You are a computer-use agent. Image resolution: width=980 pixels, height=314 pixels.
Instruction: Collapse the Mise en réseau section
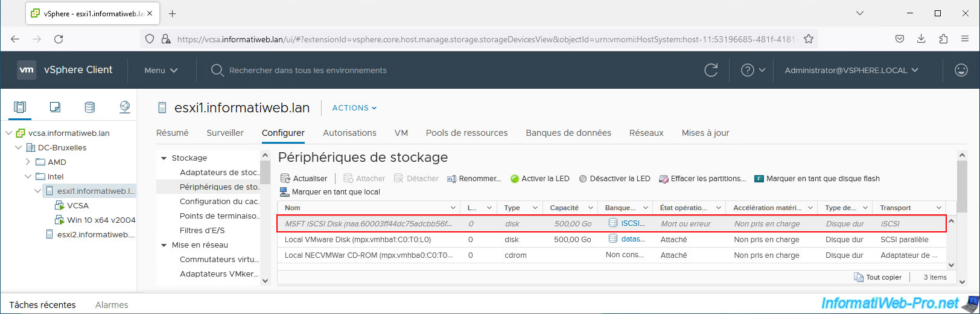tap(164, 245)
